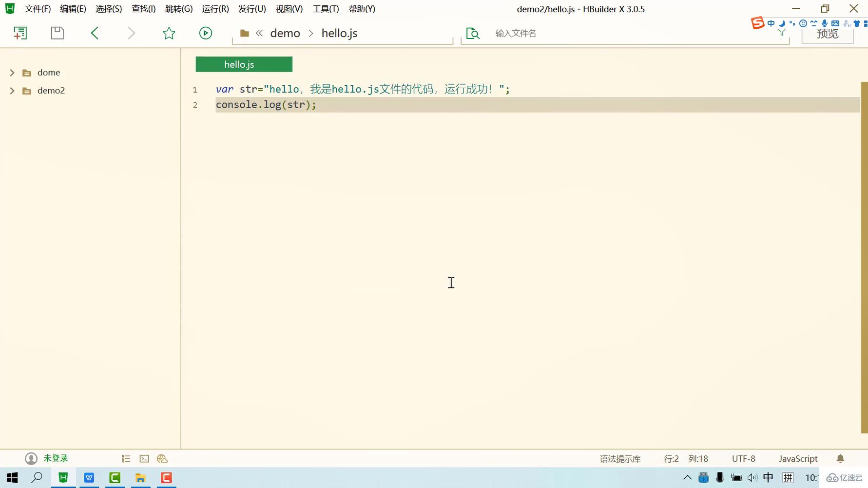Open the terminal icon in the status bar

[144, 459]
